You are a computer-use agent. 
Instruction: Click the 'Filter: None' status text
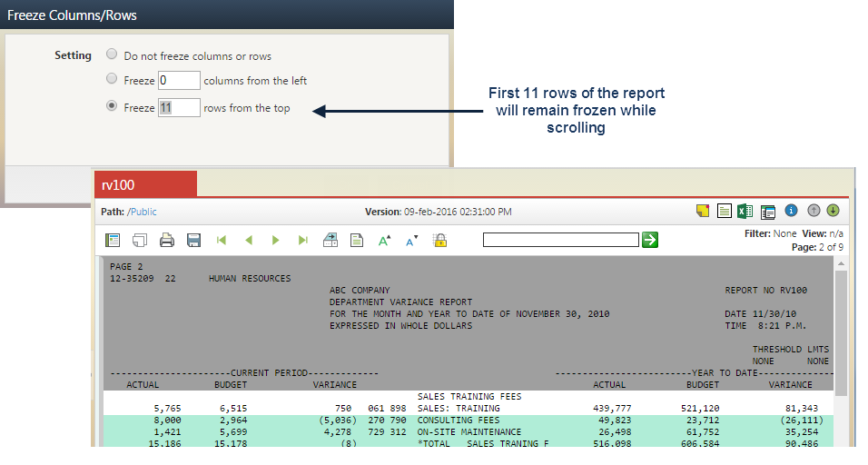tap(770, 233)
